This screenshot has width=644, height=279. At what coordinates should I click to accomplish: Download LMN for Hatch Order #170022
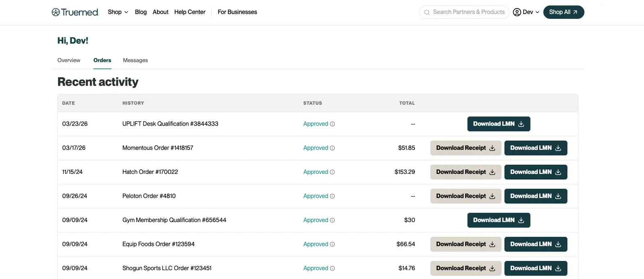[x=536, y=172]
